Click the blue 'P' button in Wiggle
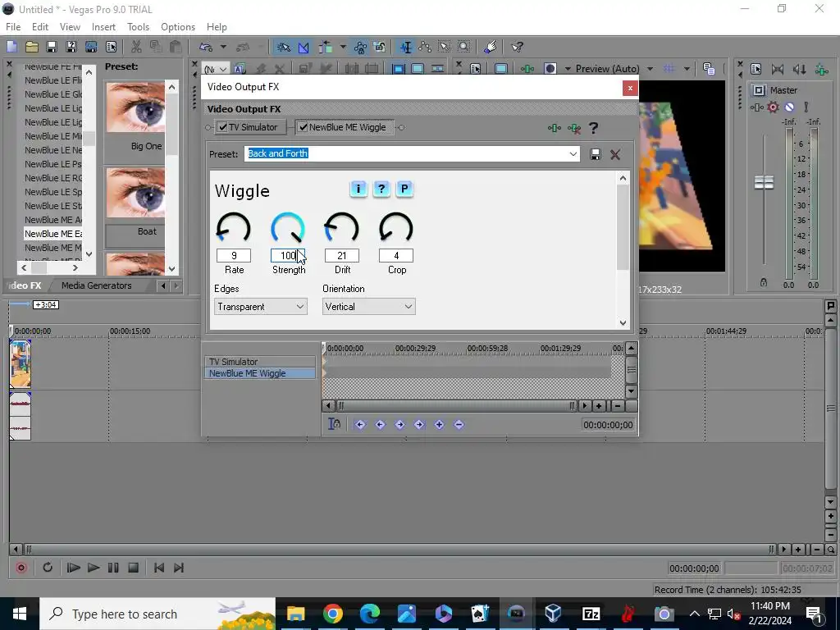Screen dimensions: 840x630 click(404, 189)
